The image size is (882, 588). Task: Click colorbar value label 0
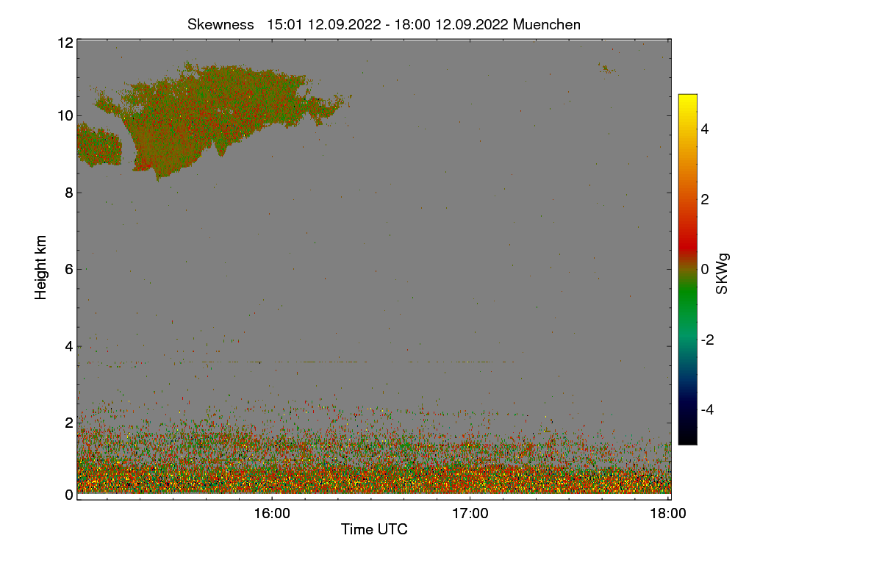coord(706,269)
